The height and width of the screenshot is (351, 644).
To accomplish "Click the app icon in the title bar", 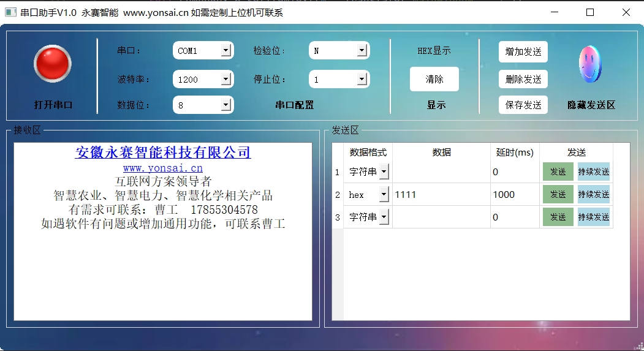I will point(10,12).
